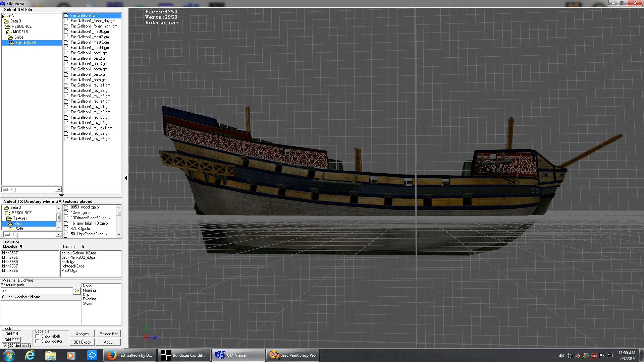
Task: Click the OBJ Export button
Action: pyautogui.click(x=82, y=342)
